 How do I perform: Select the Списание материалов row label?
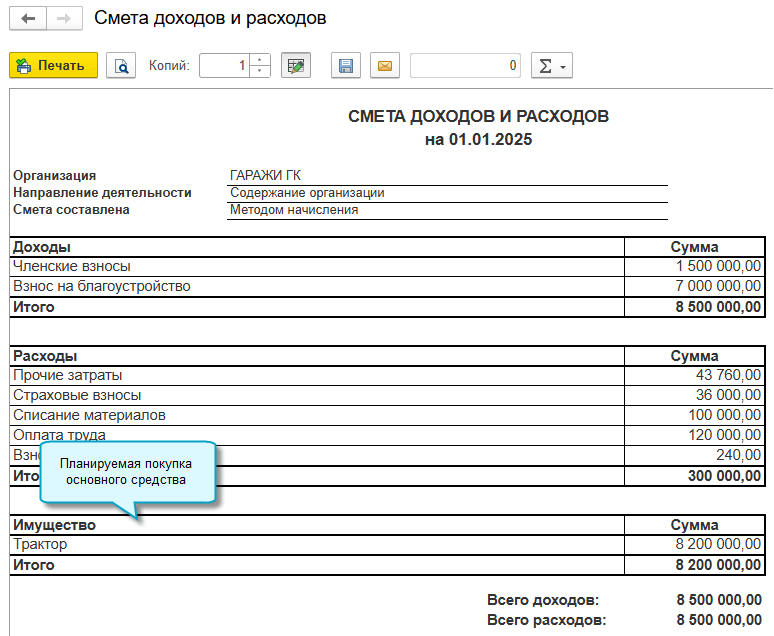tap(89, 415)
